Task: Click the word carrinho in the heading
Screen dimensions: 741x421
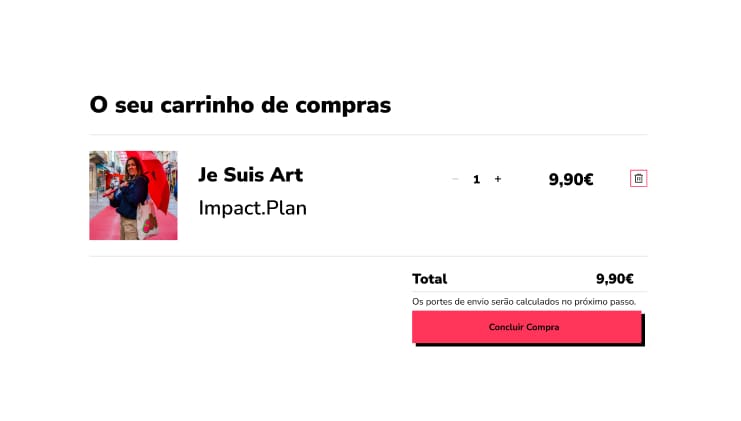Action: tap(214, 105)
